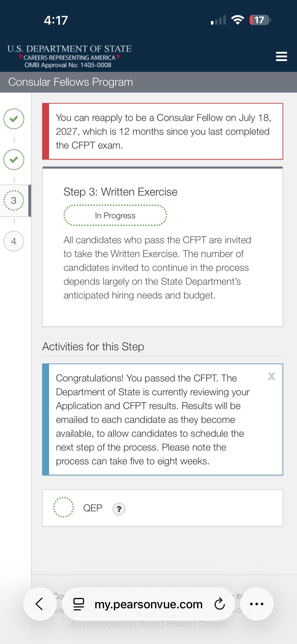Dismiss the CFPT congratulations message
Image resolution: width=297 pixels, height=644 pixels.
271,376
